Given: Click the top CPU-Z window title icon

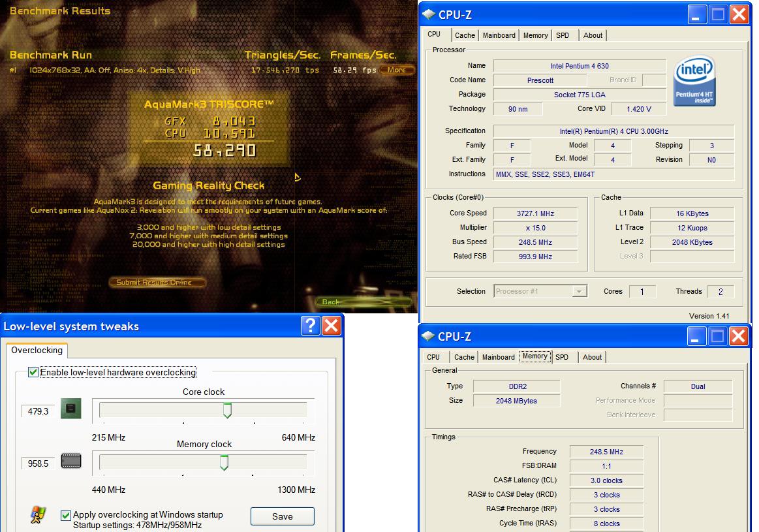Looking at the screenshot, I should pyautogui.click(x=429, y=14).
